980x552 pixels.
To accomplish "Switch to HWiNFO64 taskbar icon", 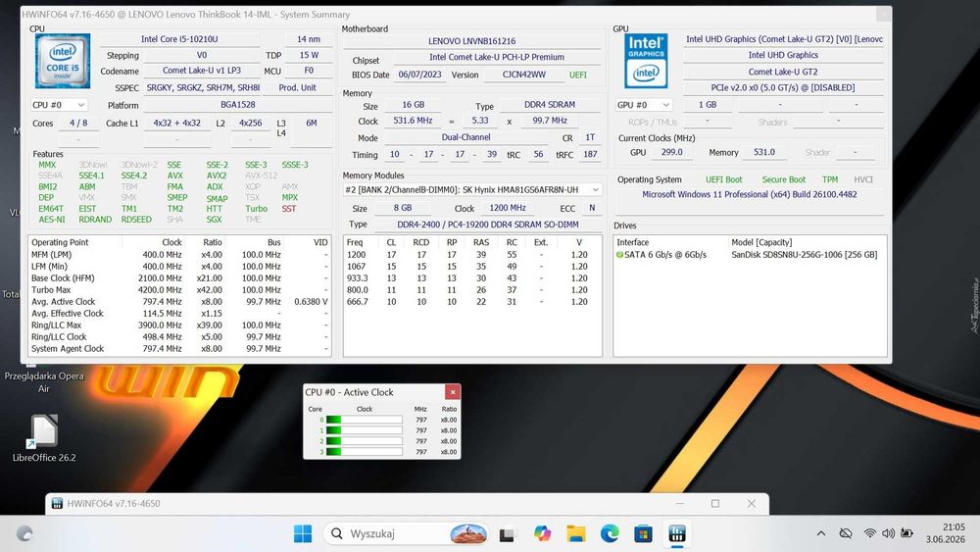I will [677, 534].
